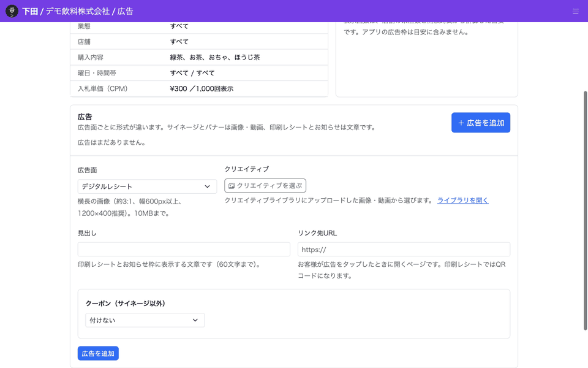Click the page vertical scrollbar
The image size is (588, 368).
pyautogui.click(x=585, y=210)
